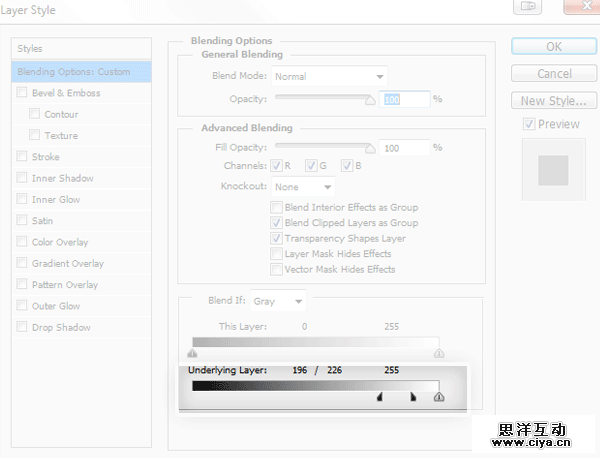The height and width of the screenshot is (458, 600).
Task: Open the Styles list header
Action: pos(82,49)
